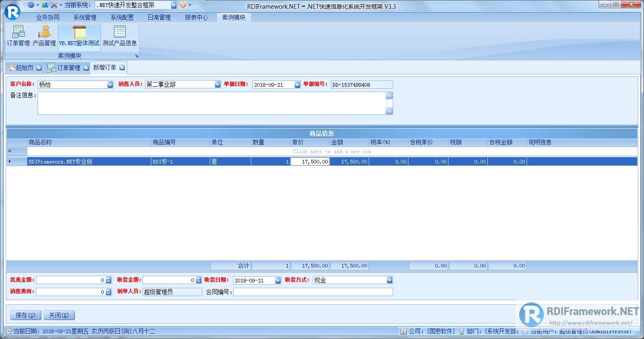644x339 pixels.
Task: Click the 含税金额 column header
Action: pyautogui.click(x=507, y=142)
